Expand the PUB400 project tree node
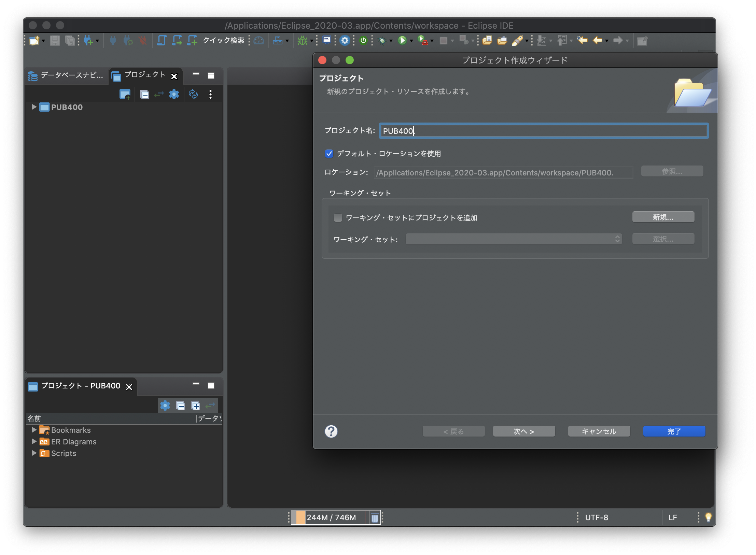Image resolution: width=756 pixels, height=555 pixels. click(34, 107)
